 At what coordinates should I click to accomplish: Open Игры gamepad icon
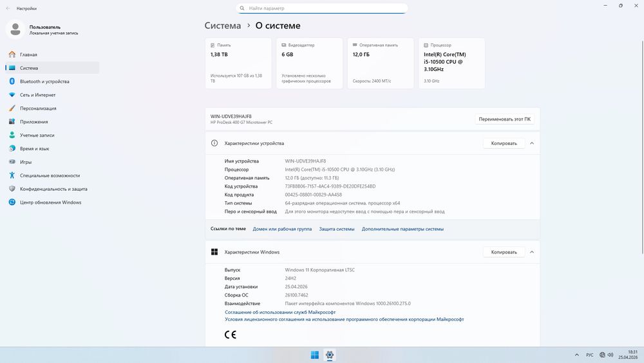[x=12, y=162]
